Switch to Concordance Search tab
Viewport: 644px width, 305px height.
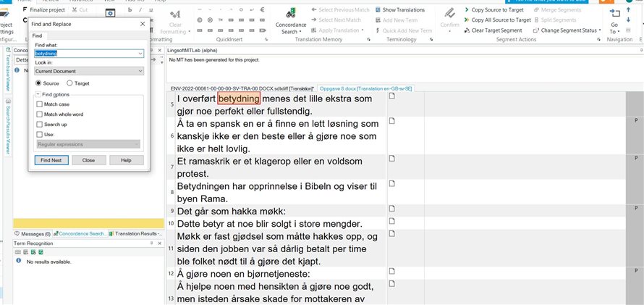80,233
